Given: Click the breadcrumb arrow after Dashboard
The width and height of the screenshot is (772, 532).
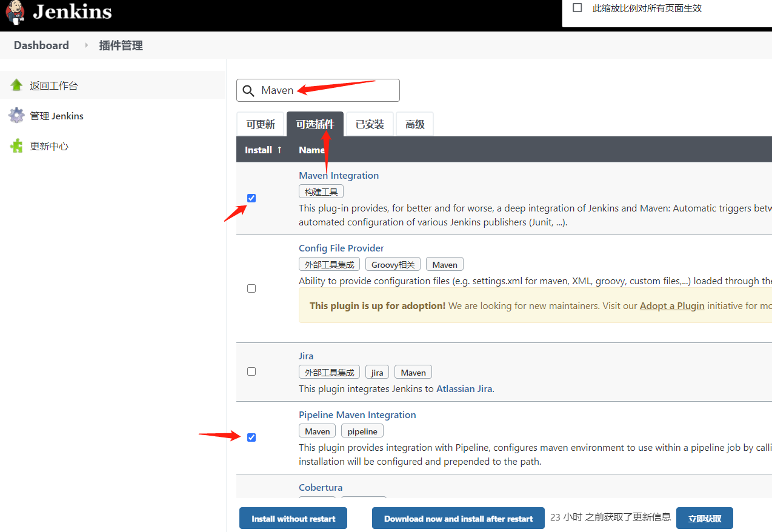Looking at the screenshot, I should pos(86,45).
